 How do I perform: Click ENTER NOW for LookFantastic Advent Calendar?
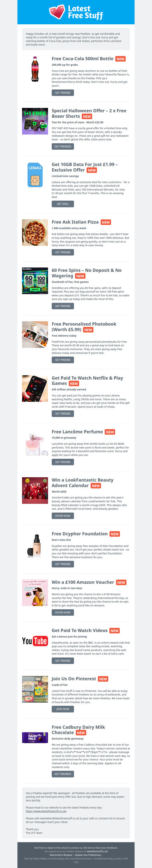pyautogui.click(x=63, y=516)
